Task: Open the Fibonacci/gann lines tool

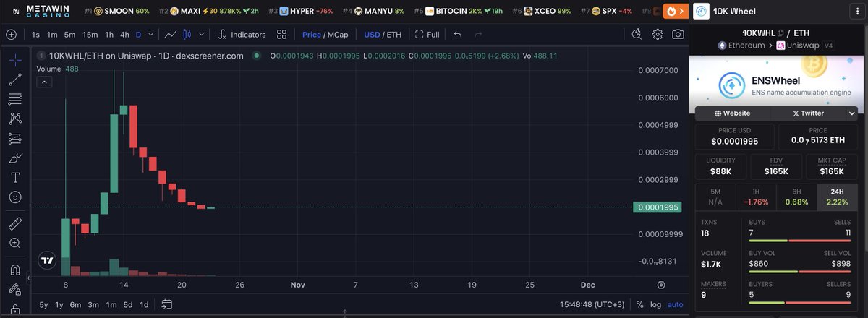Action: pyautogui.click(x=14, y=99)
